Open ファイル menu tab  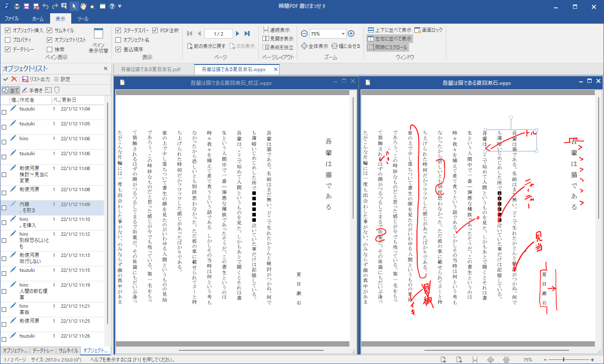(x=12, y=19)
